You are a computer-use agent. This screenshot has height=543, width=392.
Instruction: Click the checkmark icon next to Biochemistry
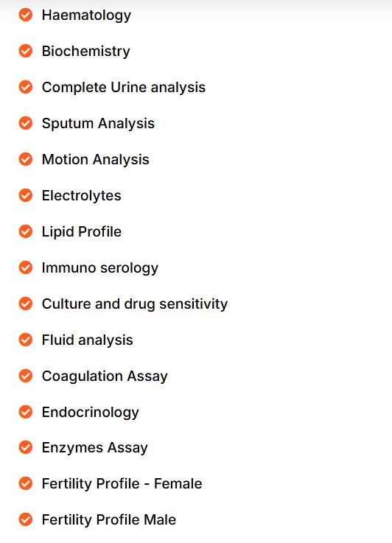(26, 51)
